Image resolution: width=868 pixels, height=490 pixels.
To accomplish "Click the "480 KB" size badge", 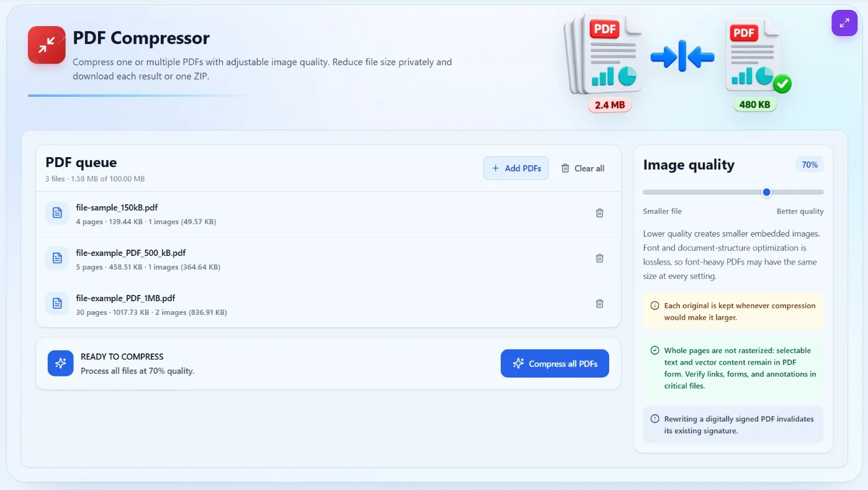I will [x=755, y=104].
